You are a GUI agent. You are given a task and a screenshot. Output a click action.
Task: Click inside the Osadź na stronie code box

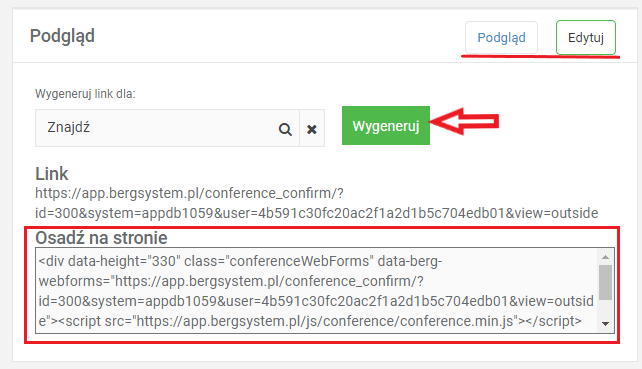coord(317,290)
